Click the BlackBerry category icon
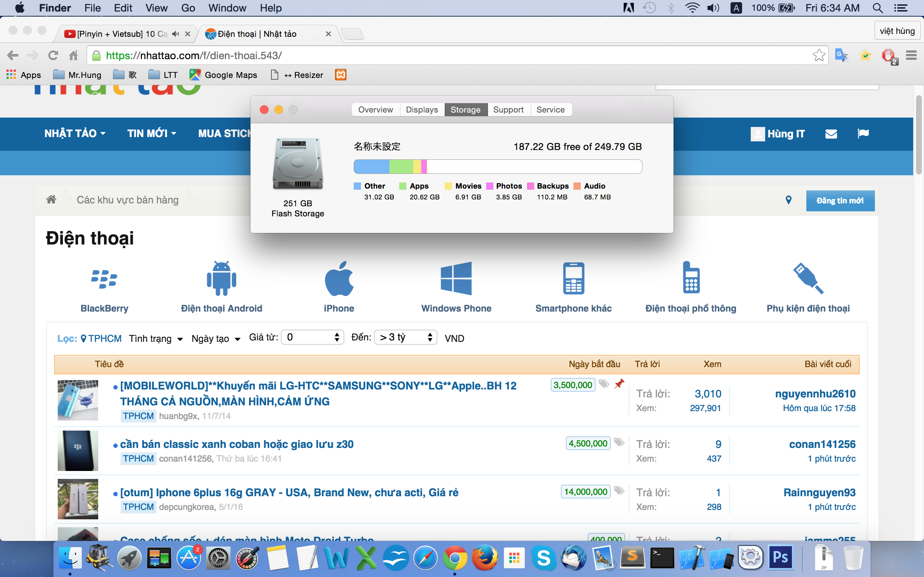This screenshot has height=577, width=924. point(104,279)
